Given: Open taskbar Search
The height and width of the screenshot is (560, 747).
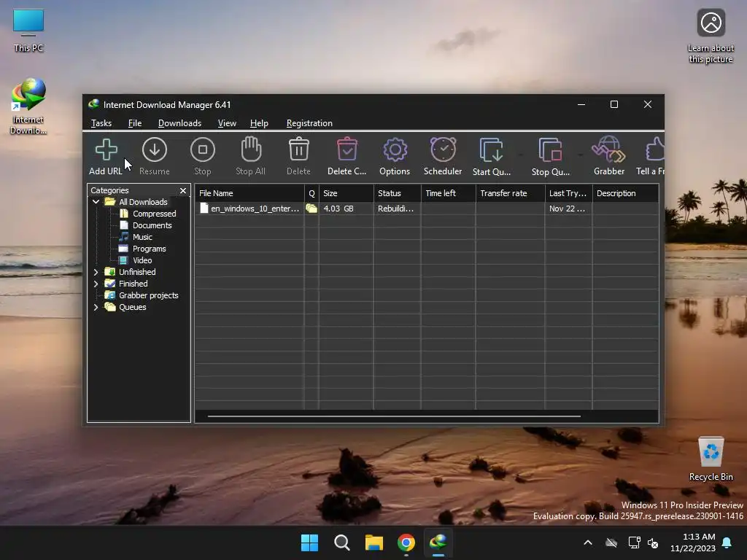Looking at the screenshot, I should click(x=342, y=542).
